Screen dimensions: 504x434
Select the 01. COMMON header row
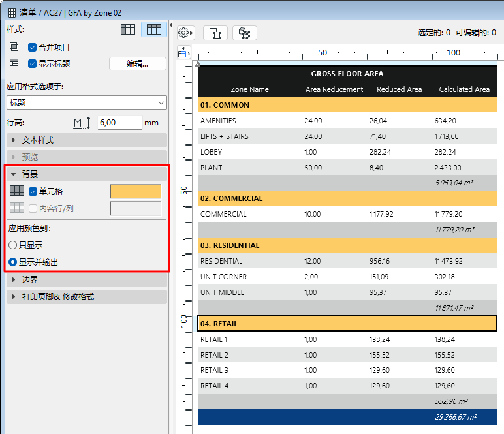pyautogui.click(x=347, y=104)
